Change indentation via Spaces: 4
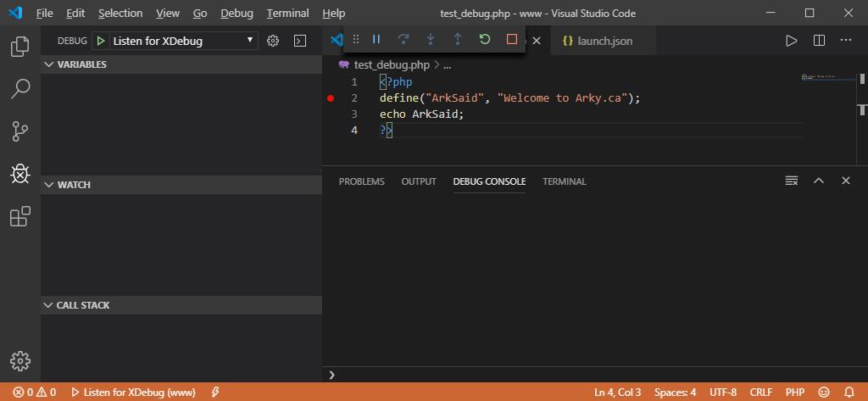The width and height of the screenshot is (868, 401). (675, 393)
